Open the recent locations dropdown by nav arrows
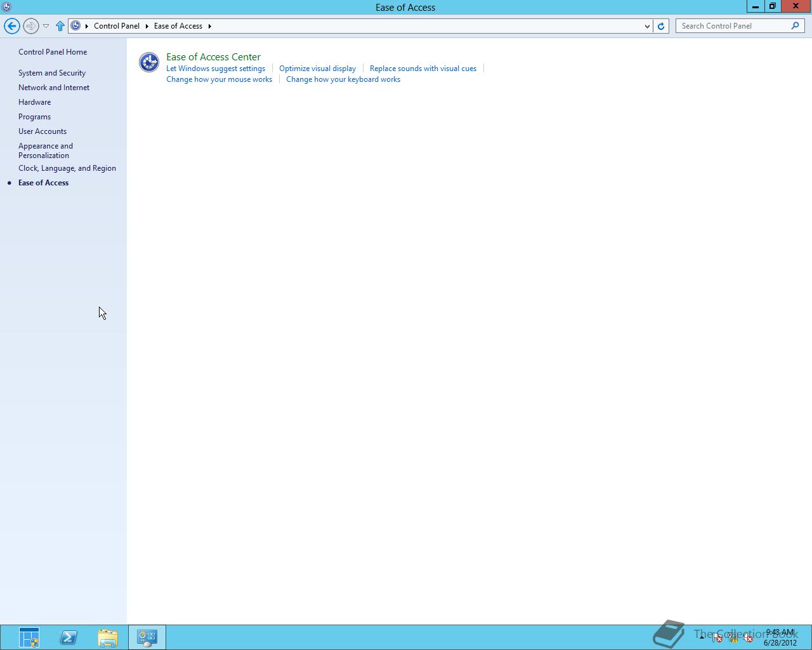This screenshot has height=650, width=812. tap(46, 26)
